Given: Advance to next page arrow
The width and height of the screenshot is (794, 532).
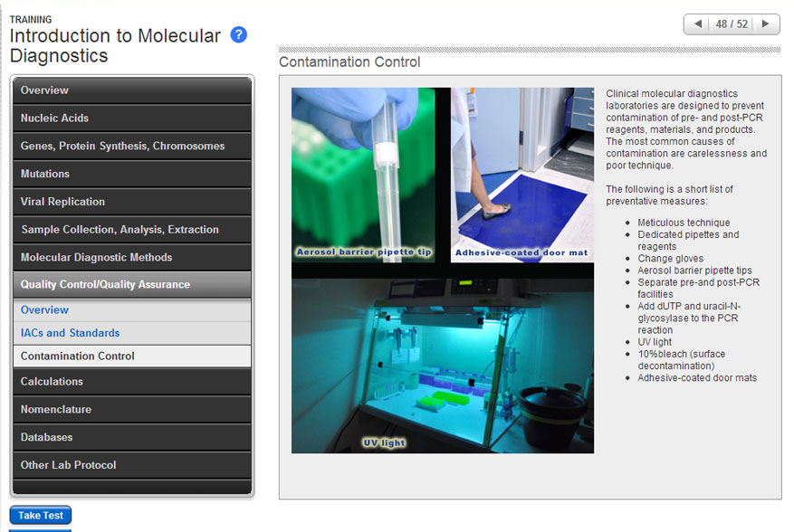Looking at the screenshot, I should pos(765,24).
